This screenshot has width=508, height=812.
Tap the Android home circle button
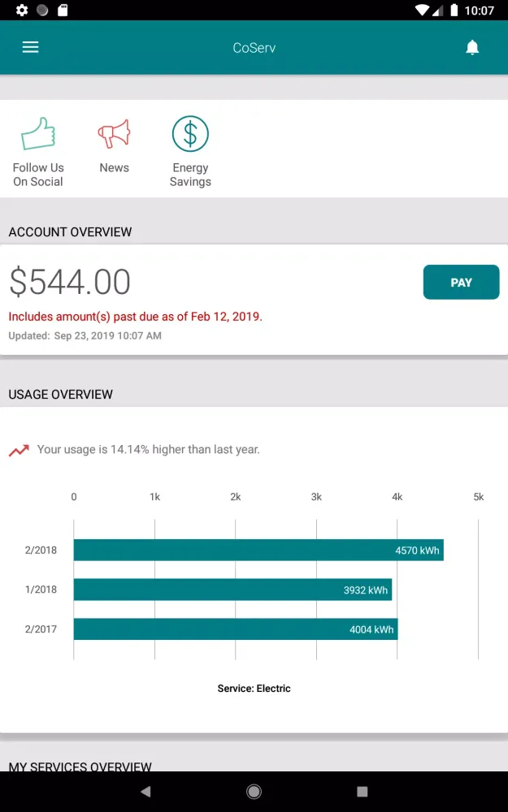254,791
